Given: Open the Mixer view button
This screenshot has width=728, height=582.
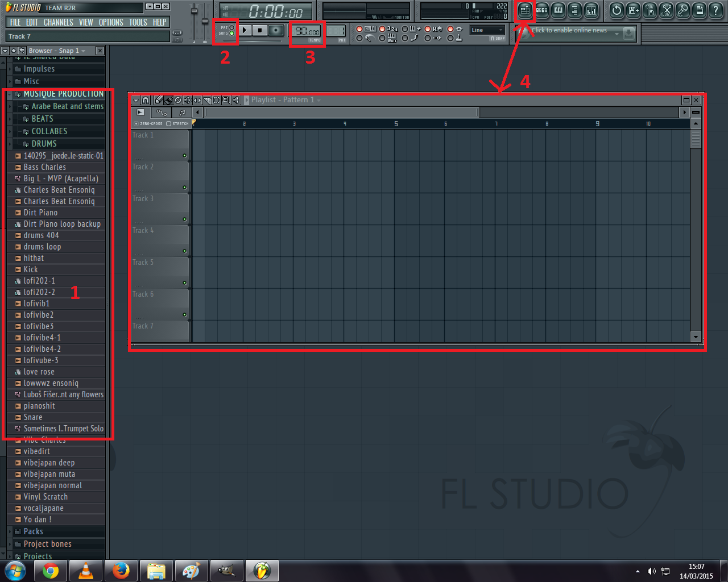Looking at the screenshot, I should coord(591,10).
